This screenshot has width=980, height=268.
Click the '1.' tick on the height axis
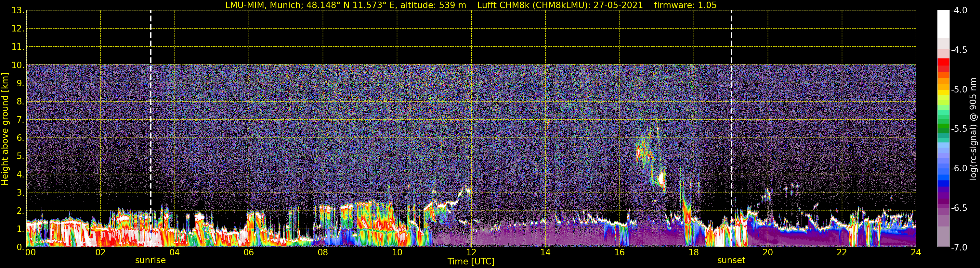(20, 229)
